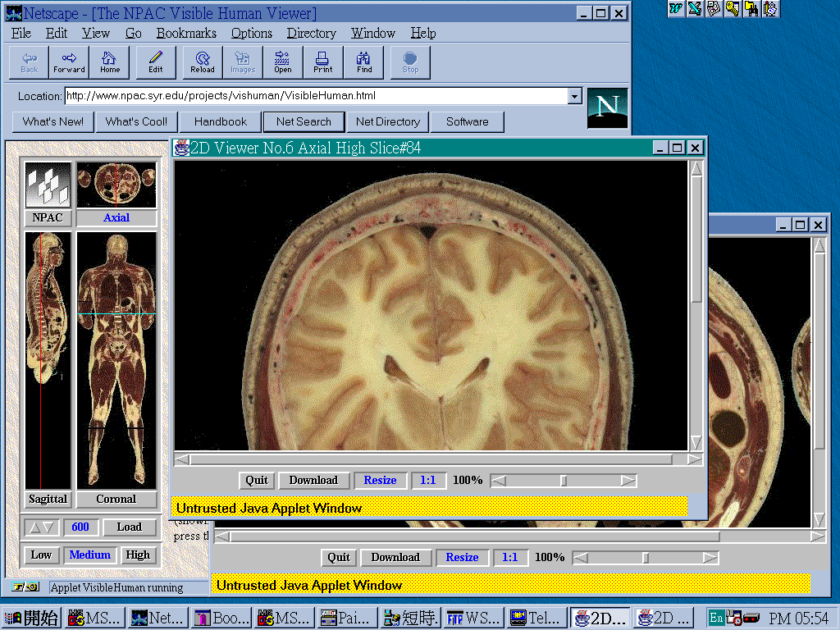This screenshot has height=630, width=840.
Task: Quit the rear 2D Viewer window
Action: 339,558
